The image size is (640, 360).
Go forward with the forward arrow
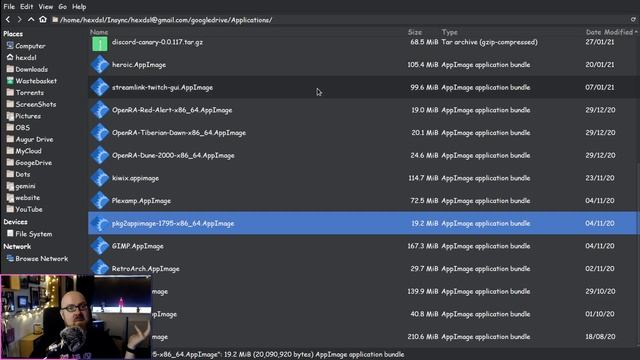pos(19,19)
